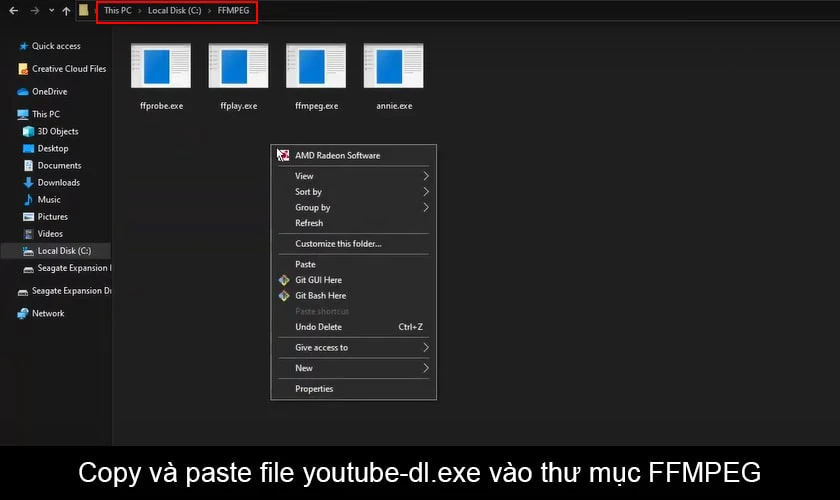Open 3D Objects folder in the sidebar
Screen dimensions: 840x500
58,131
